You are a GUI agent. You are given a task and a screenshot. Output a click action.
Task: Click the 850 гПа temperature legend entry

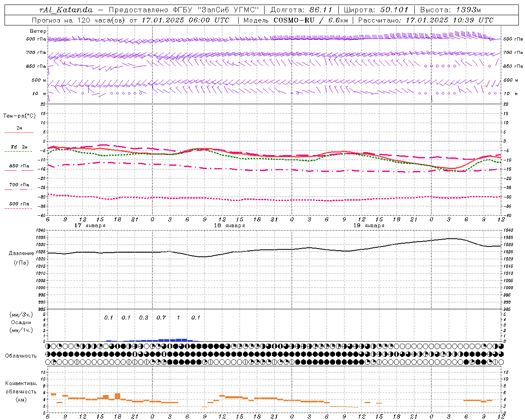point(19,166)
